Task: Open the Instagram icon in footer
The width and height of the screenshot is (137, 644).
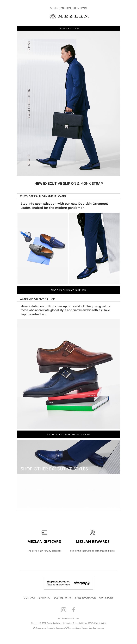Action: [64, 609]
